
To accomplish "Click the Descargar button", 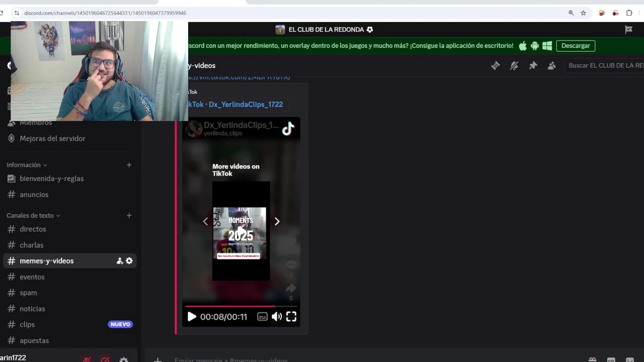I will point(576,46).
